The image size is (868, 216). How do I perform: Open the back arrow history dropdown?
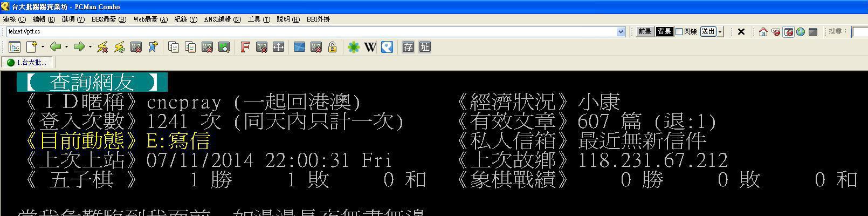pyautogui.click(x=66, y=47)
